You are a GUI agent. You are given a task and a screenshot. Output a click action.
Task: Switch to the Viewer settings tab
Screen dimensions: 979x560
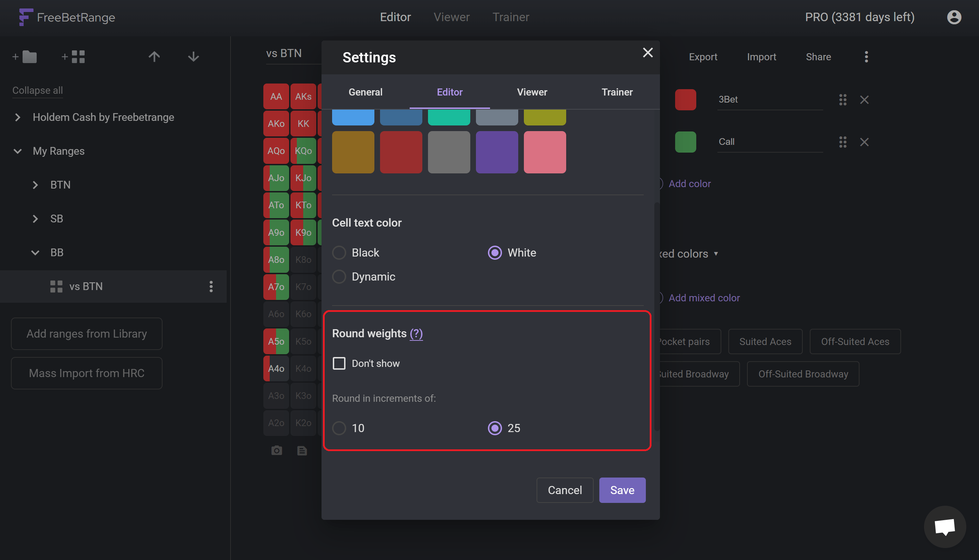click(532, 92)
